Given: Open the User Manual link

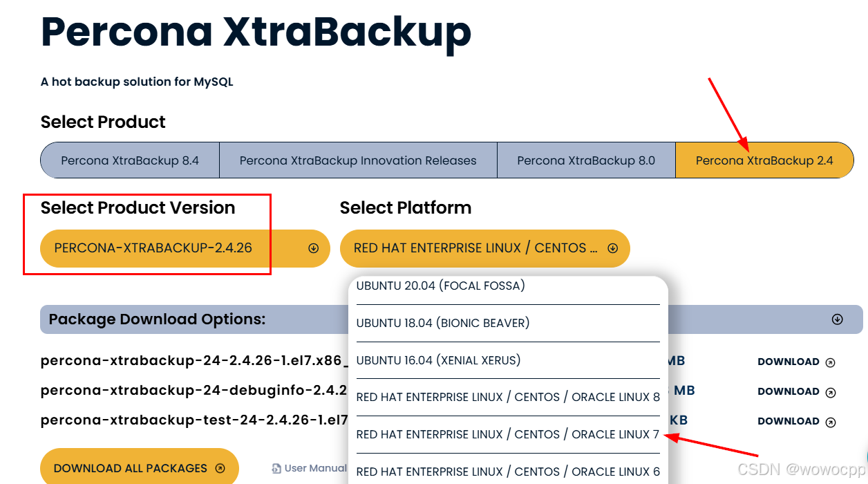Looking at the screenshot, I should coord(316,468).
